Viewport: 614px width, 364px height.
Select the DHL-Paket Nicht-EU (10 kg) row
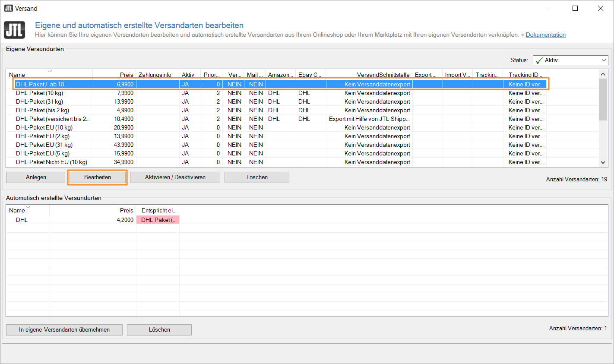click(51, 162)
